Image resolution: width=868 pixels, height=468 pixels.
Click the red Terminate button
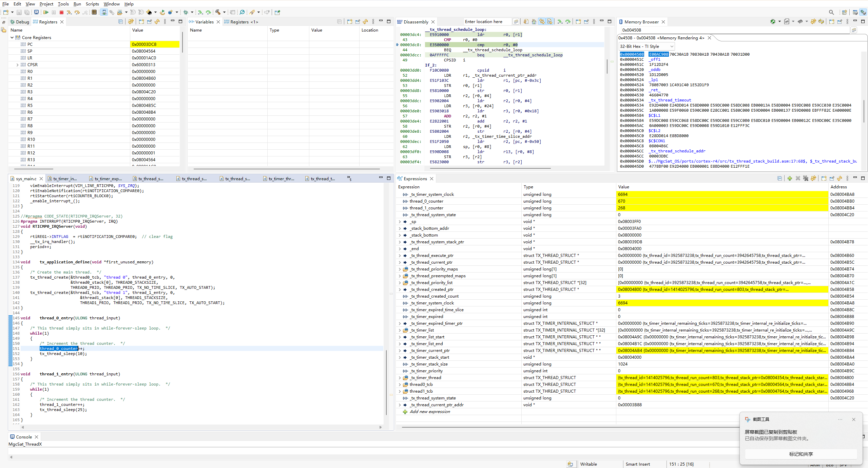61,12
